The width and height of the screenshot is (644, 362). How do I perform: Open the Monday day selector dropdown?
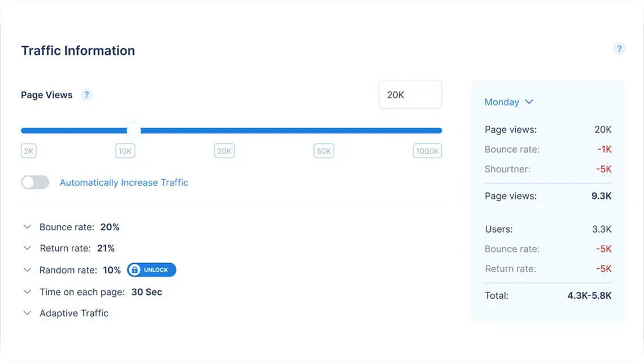pos(509,102)
